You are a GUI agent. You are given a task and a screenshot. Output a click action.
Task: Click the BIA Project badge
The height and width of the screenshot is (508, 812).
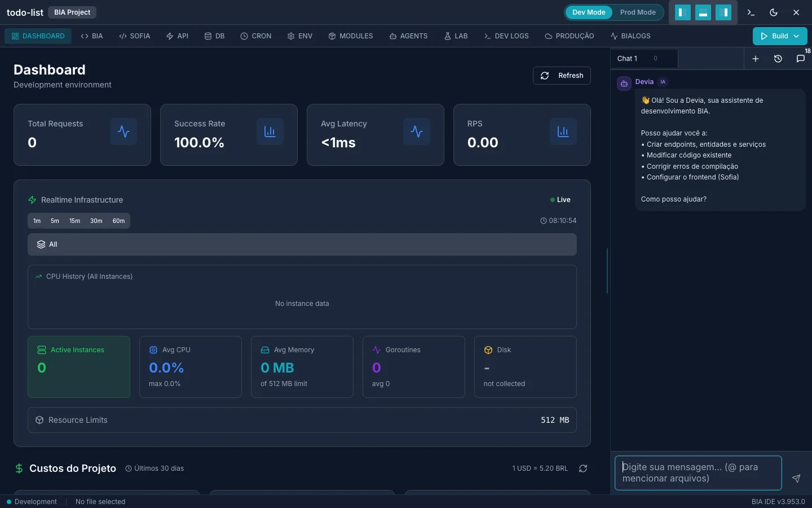72,12
